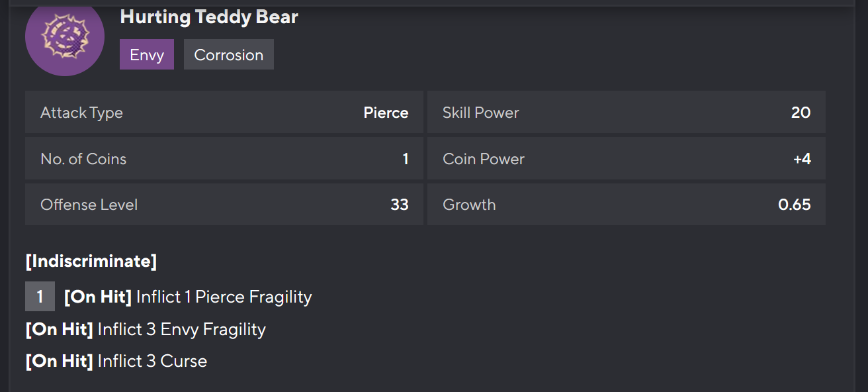Click the +4 Coin Power value
The width and height of the screenshot is (868, 392).
point(802,159)
